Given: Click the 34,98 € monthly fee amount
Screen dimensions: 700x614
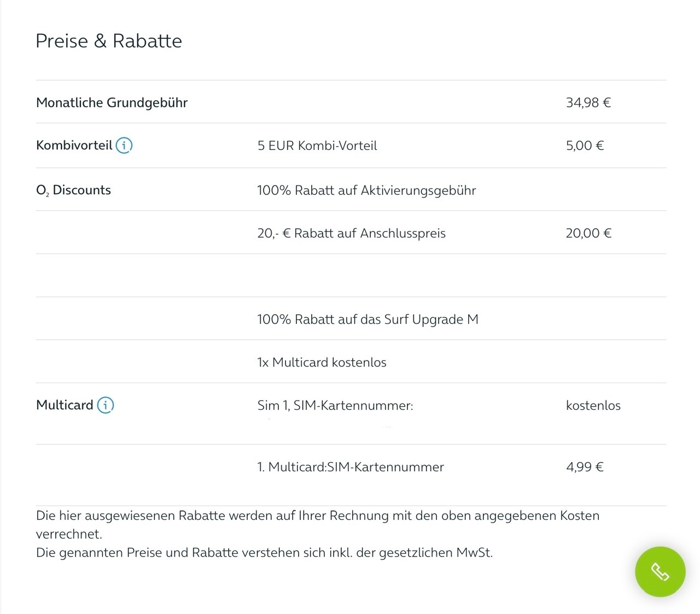Looking at the screenshot, I should pyautogui.click(x=588, y=103).
